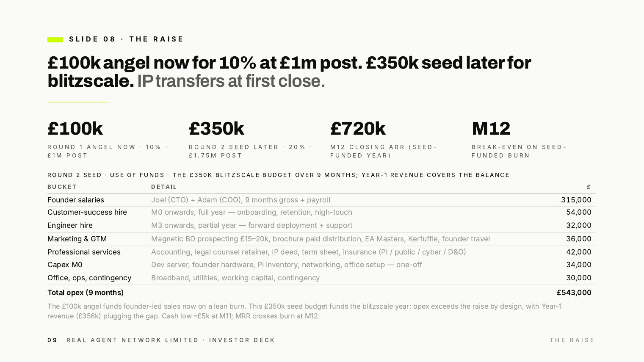Click the Professional services detail text
The image size is (644, 362).
click(308, 252)
